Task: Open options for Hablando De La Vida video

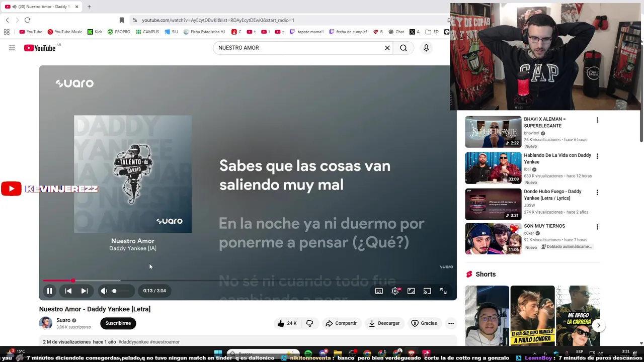Action: click(597, 156)
